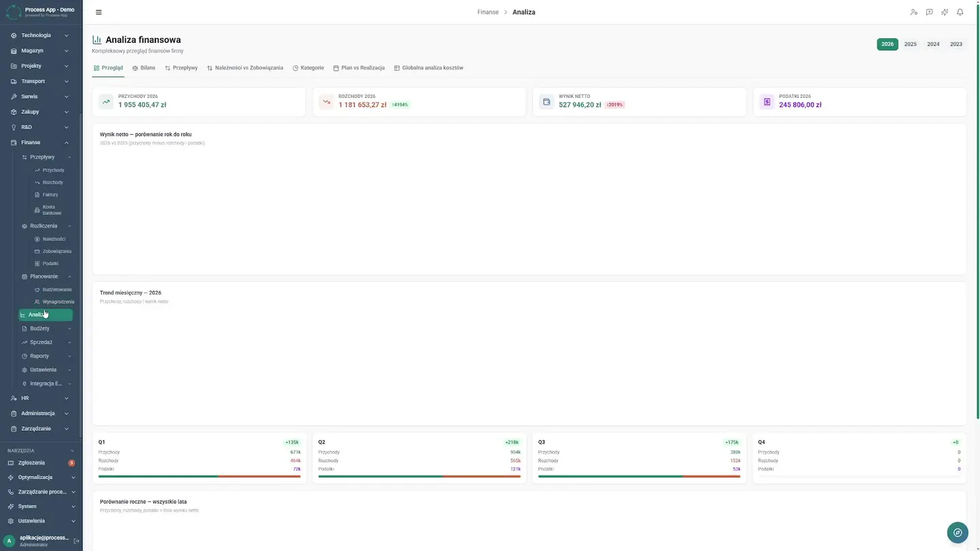Click the logout icon beside the Administrator account
Viewport: 980px width, 551px height.
point(76,541)
